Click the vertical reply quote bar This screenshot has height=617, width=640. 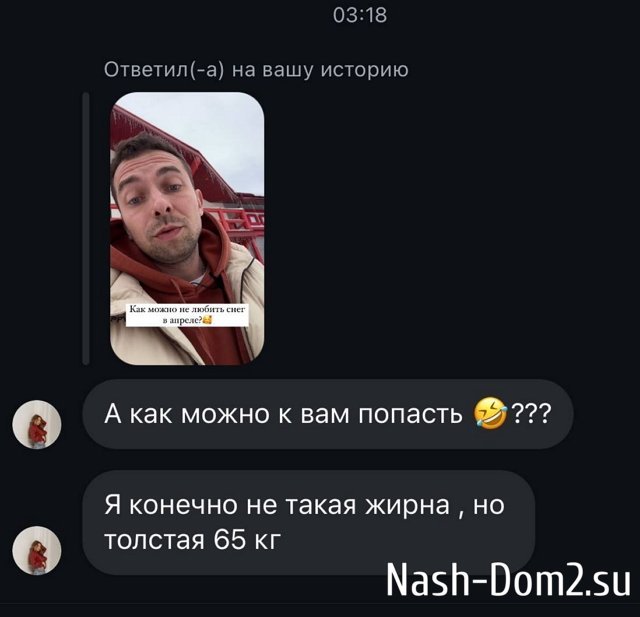[x=86, y=229]
